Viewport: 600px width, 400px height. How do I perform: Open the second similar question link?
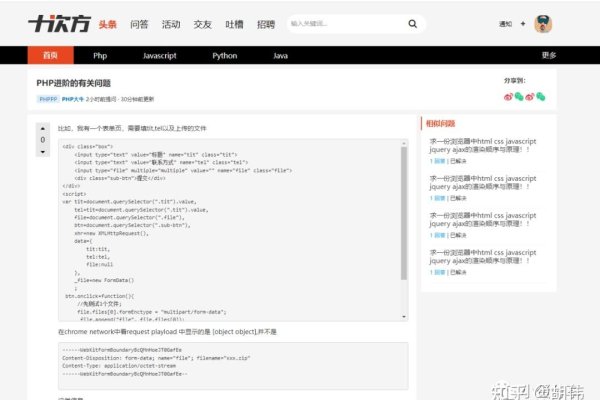pos(483,183)
